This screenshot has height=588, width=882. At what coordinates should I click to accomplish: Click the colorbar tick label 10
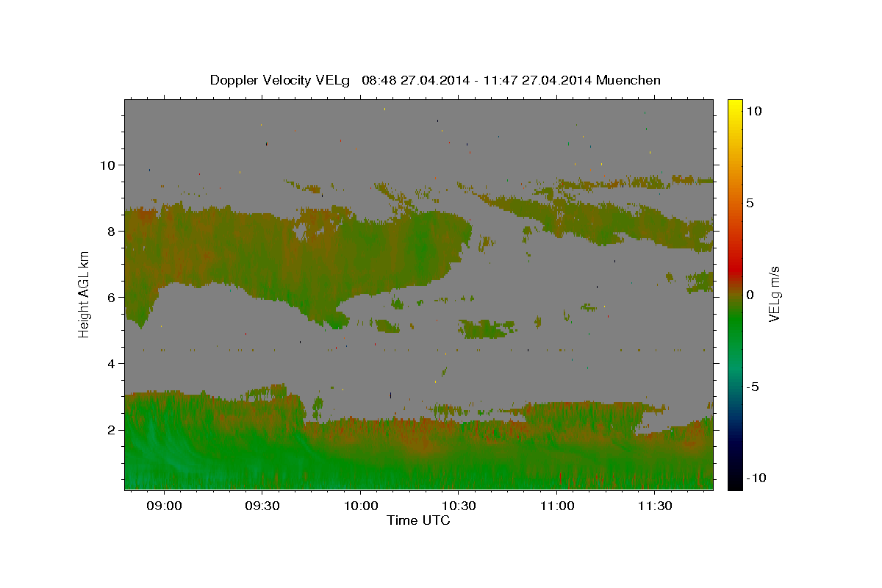point(754,111)
